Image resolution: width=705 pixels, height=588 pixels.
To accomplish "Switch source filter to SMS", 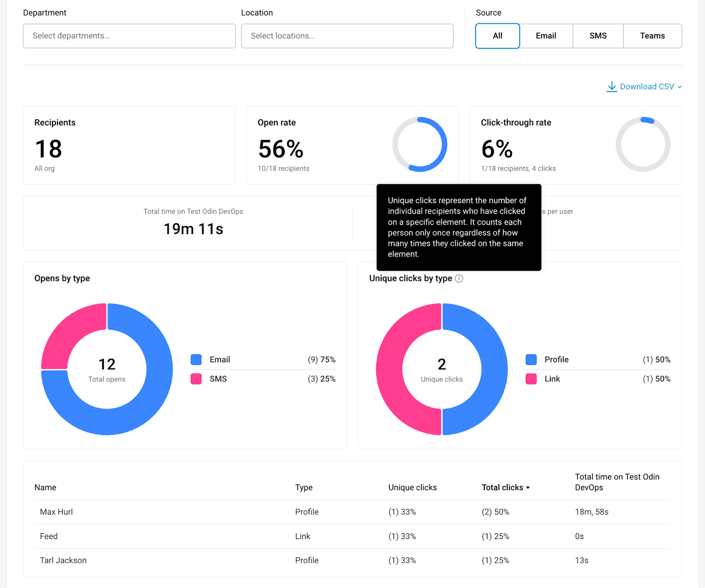I will [x=597, y=36].
